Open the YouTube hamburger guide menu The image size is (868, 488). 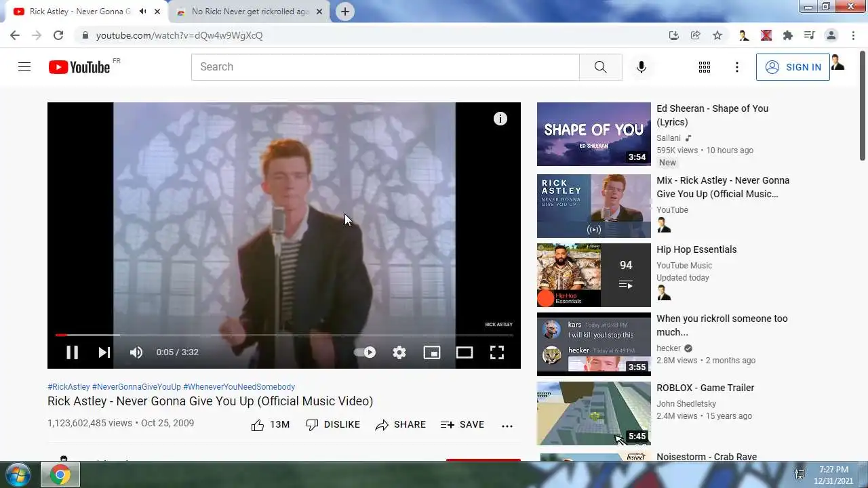pyautogui.click(x=24, y=67)
